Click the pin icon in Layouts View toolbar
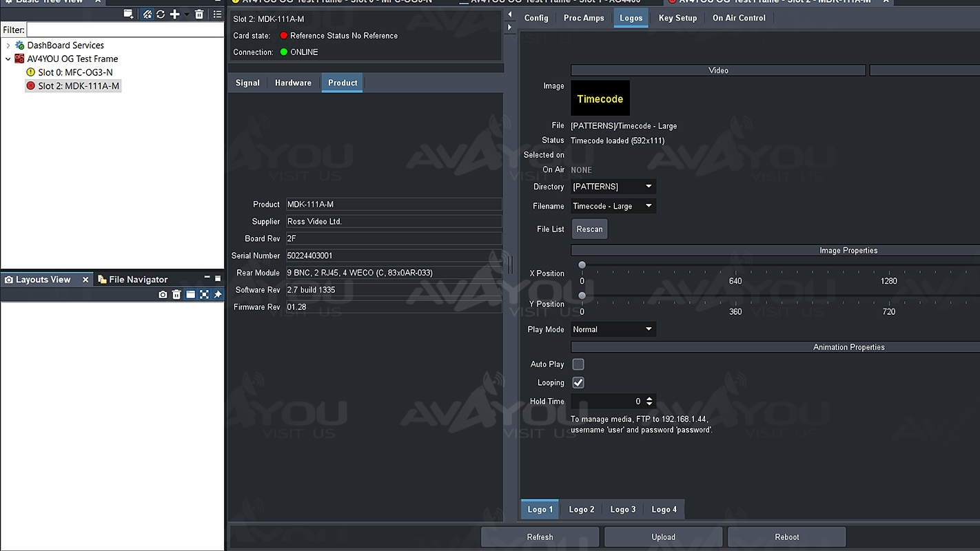 218,295
